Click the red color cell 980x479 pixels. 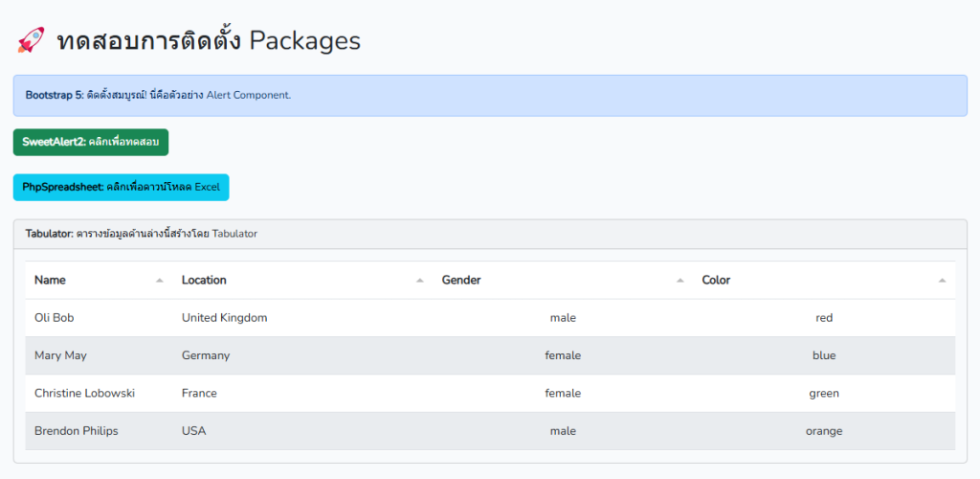[x=824, y=318]
